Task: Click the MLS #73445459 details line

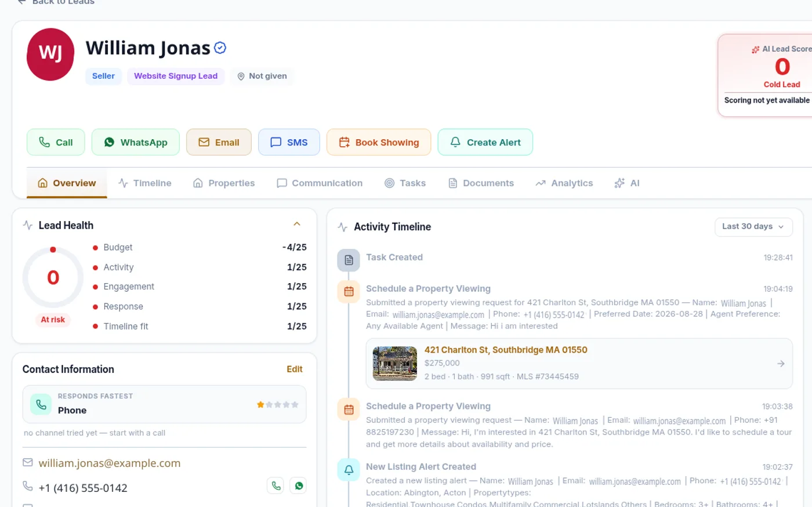Action: [501, 376]
